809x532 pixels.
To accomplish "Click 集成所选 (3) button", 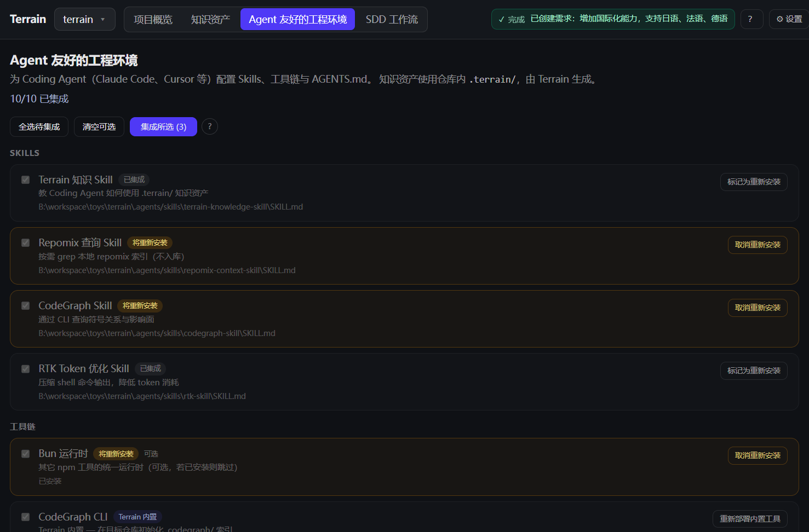I will point(163,127).
